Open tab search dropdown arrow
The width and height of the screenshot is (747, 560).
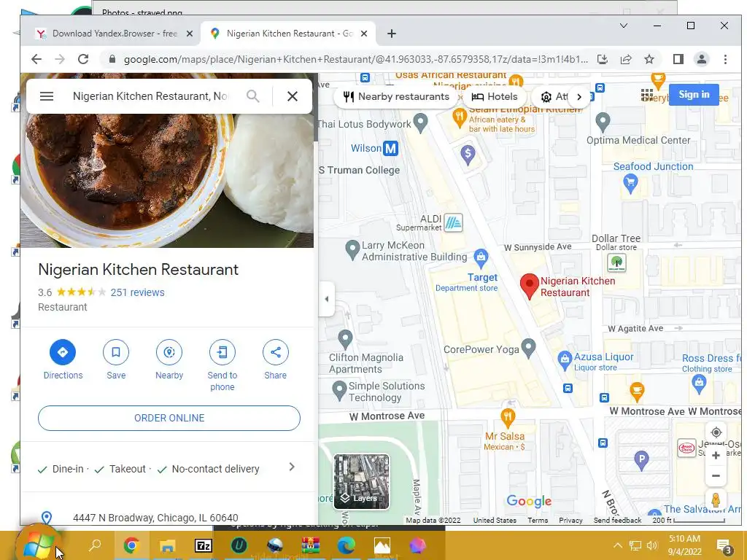click(624, 26)
